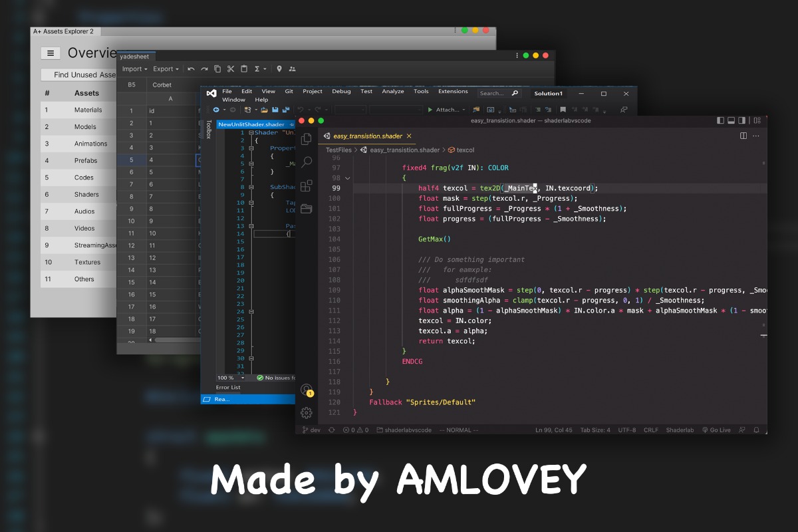Open the 100 % zoom dropdown in Visual Studio
798x532 pixels.
[x=243, y=378]
